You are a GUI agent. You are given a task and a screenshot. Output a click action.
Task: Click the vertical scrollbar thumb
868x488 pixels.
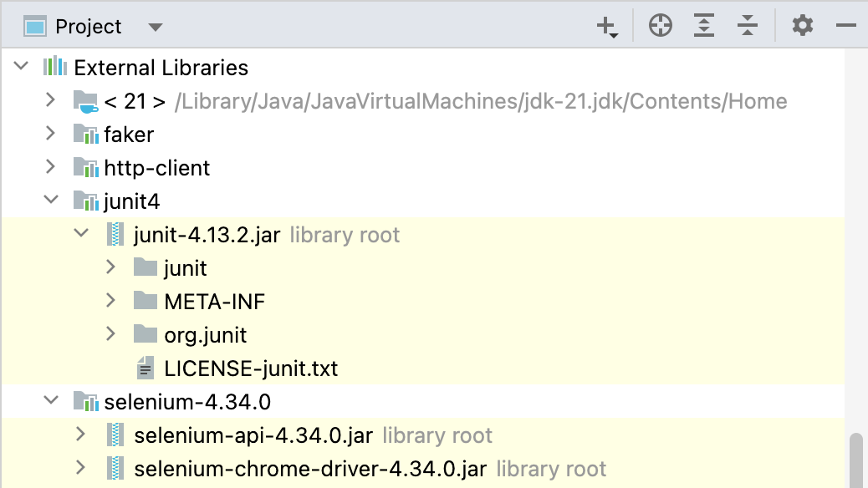pyautogui.click(x=855, y=460)
